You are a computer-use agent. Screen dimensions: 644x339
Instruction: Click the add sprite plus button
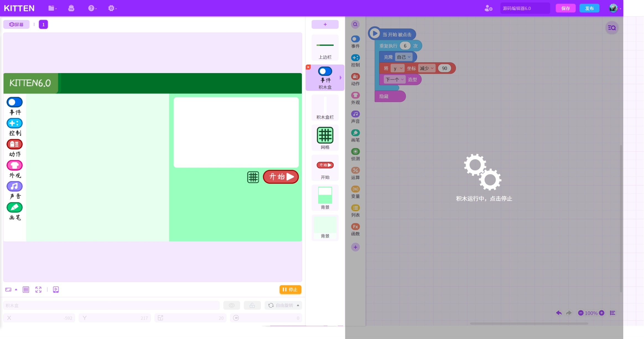point(325,24)
